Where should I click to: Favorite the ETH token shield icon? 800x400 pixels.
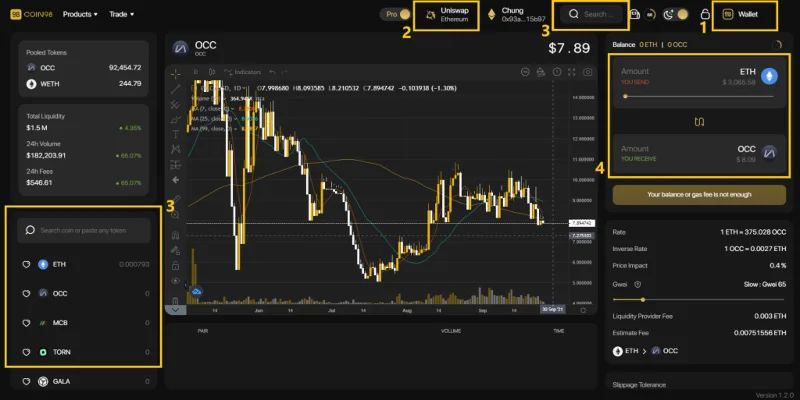tap(27, 265)
